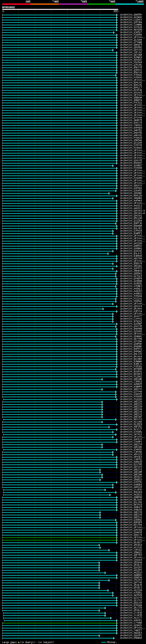Open the UniRef100_Q96550 hit label
Image resolution: width=146 pixels, height=644 pixels.
[131, 15]
